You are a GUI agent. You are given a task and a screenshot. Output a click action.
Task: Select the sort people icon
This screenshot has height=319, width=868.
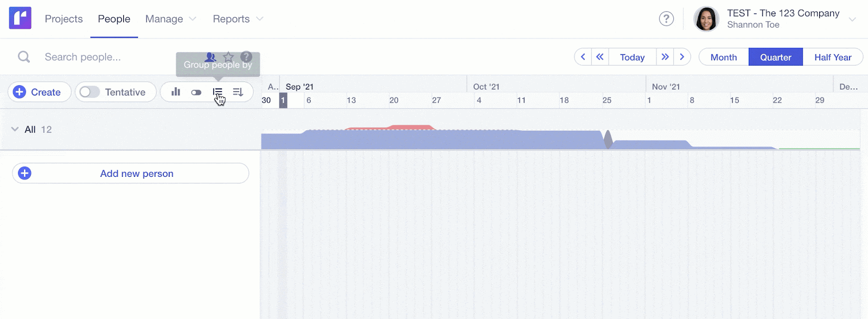[x=238, y=92]
